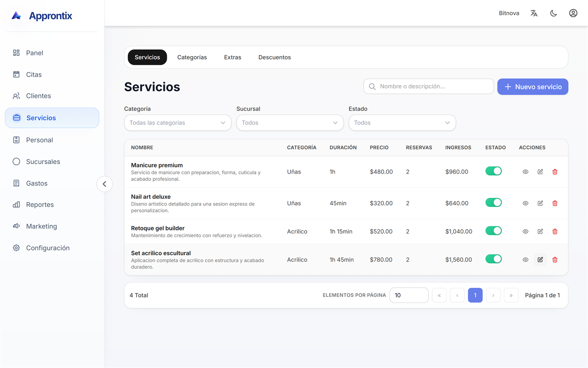This screenshot has height=368, width=588.
Task: Select page 1 button
Action: tap(475, 295)
